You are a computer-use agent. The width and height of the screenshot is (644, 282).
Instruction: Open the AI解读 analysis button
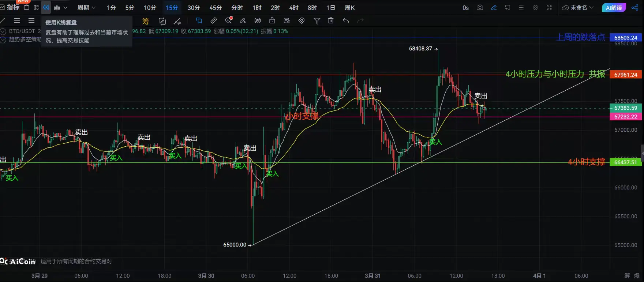pyautogui.click(x=614, y=8)
